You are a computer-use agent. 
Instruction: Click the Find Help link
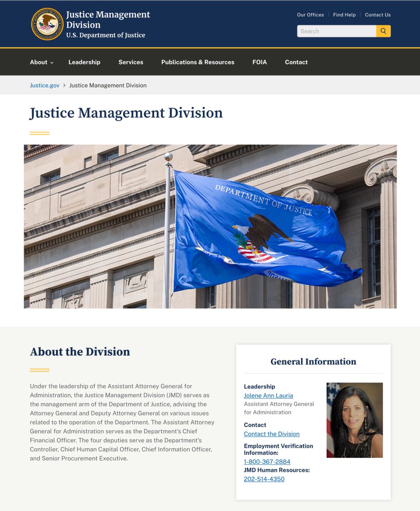coord(344,14)
